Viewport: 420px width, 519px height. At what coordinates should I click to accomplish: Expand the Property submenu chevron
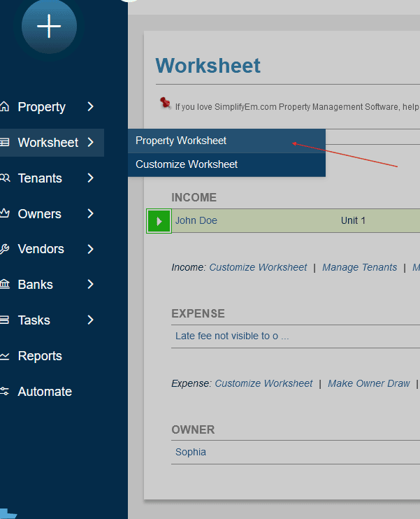point(91,107)
